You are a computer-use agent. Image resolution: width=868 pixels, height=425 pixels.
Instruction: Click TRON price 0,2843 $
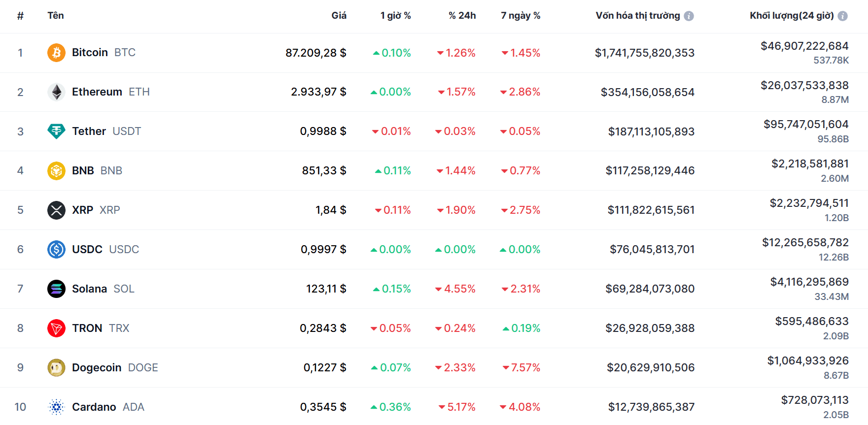(323, 328)
